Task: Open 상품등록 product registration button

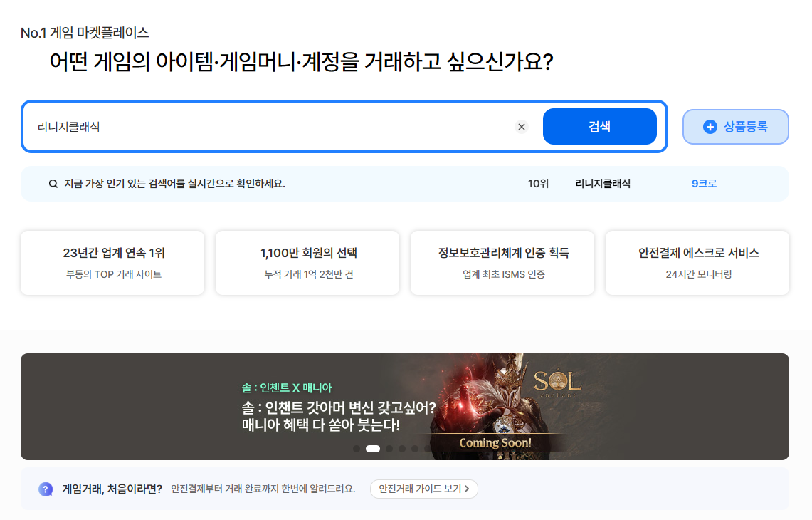Action: coord(735,127)
